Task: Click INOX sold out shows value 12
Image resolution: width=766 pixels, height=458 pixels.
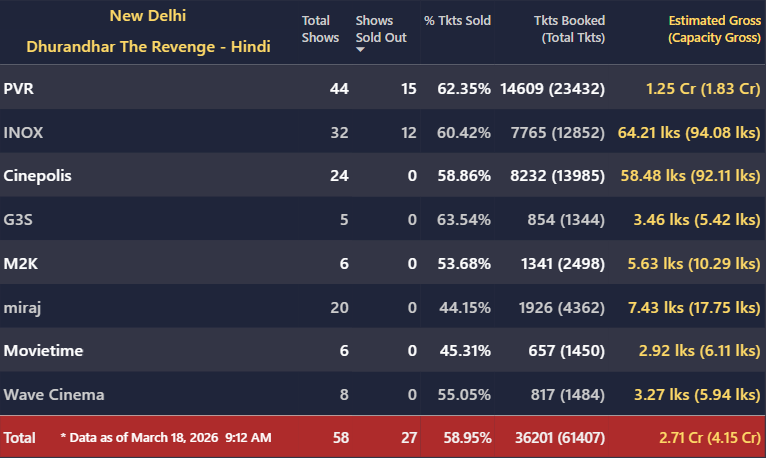Action: point(408,133)
